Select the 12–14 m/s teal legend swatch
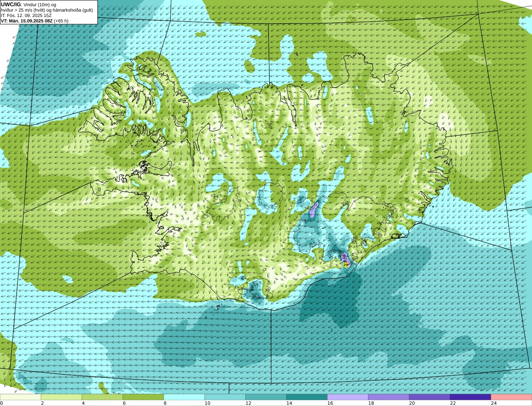This screenshot has width=532, height=406. [266, 397]
